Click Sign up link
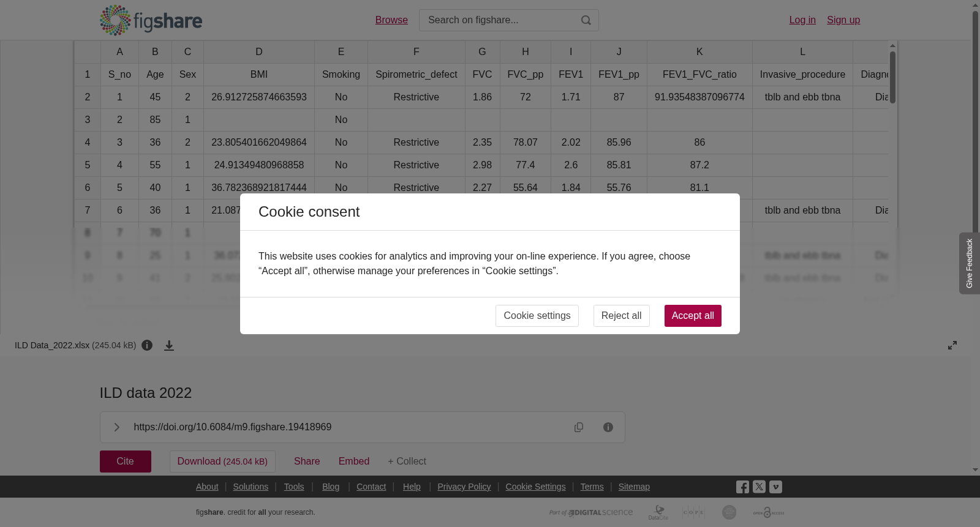Image resolution: width=980 pixels, height=527 pixels. click(x=843, y=20)
